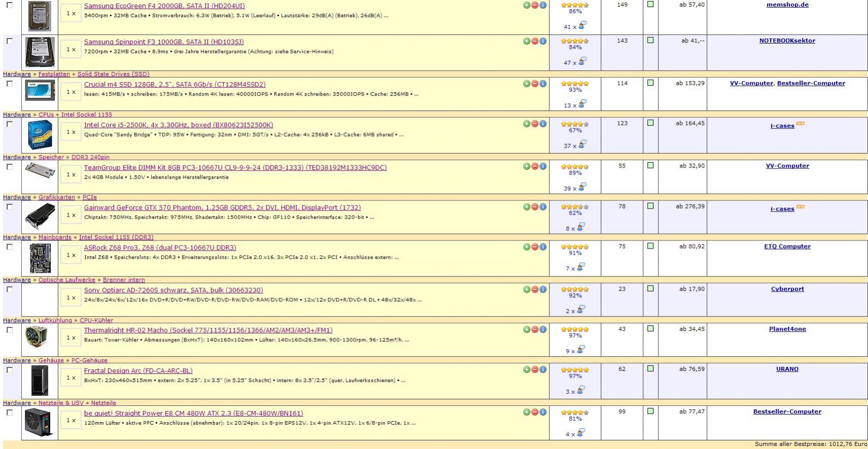868x449 pixels.
Task: Open Brenner intern breadcrumb category
Action: (x=124, y=280)
